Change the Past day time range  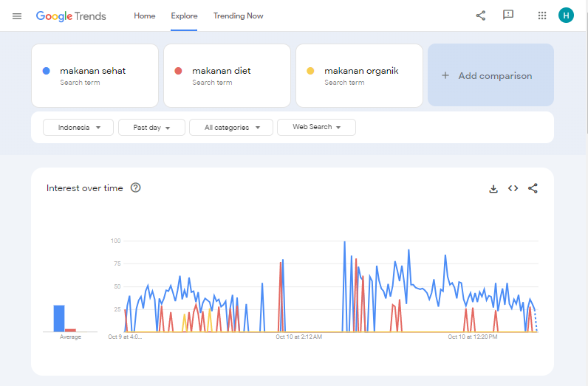[151, 128]
